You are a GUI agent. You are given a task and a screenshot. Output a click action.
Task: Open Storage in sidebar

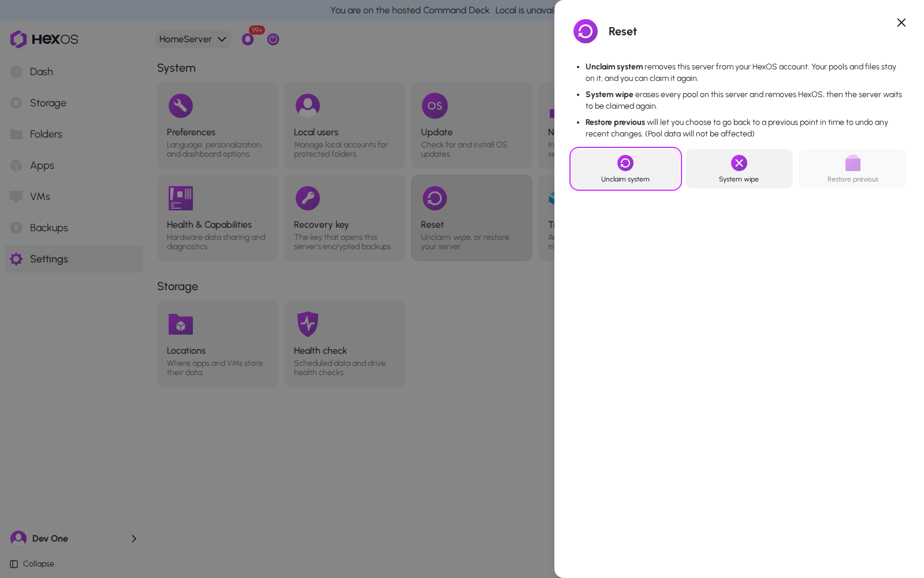point(74,103)
